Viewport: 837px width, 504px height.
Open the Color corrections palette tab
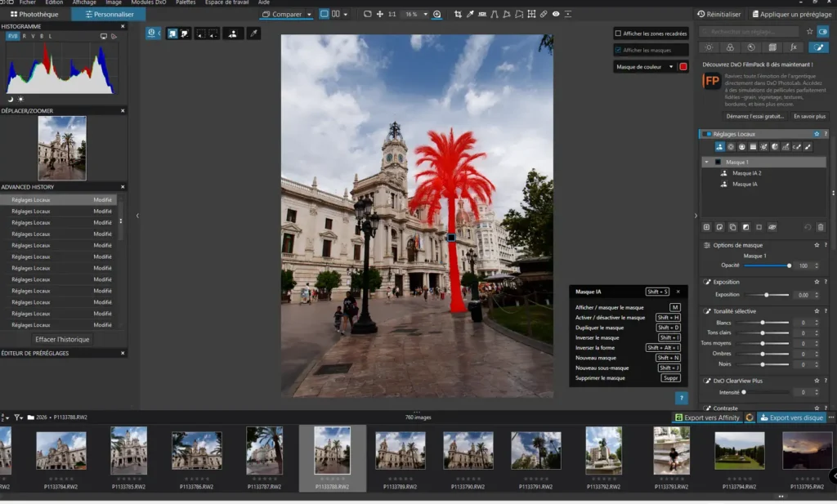click(x=730, y=47)
